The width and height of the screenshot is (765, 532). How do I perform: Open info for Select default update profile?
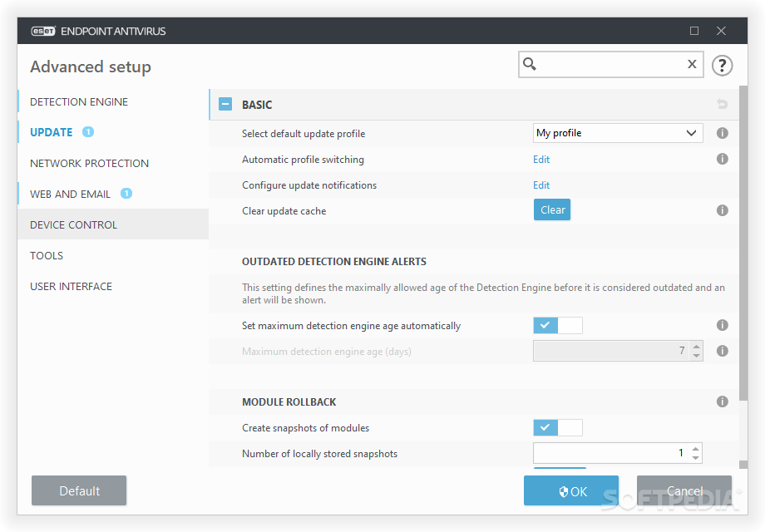pyautogui.click(x=722, y=133)
